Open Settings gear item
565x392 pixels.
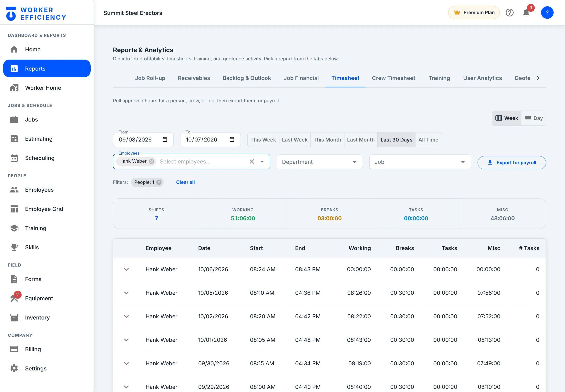(x=47, y=368)
